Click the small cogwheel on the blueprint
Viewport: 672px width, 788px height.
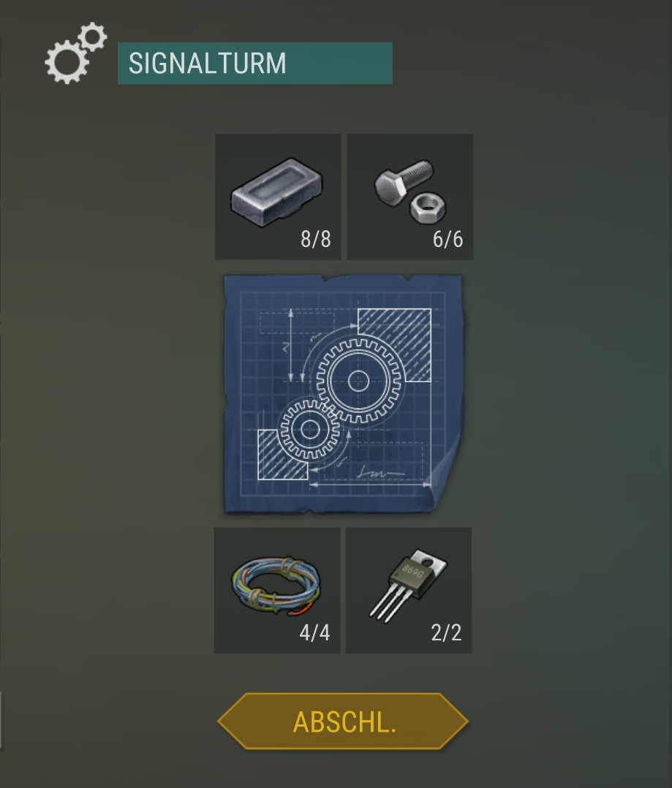point(309,430)
